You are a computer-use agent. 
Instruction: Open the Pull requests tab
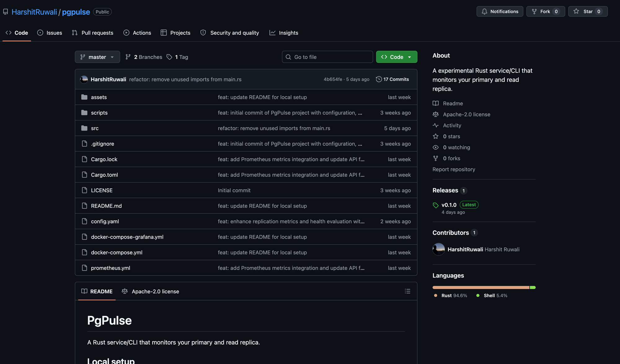[92, 33]
